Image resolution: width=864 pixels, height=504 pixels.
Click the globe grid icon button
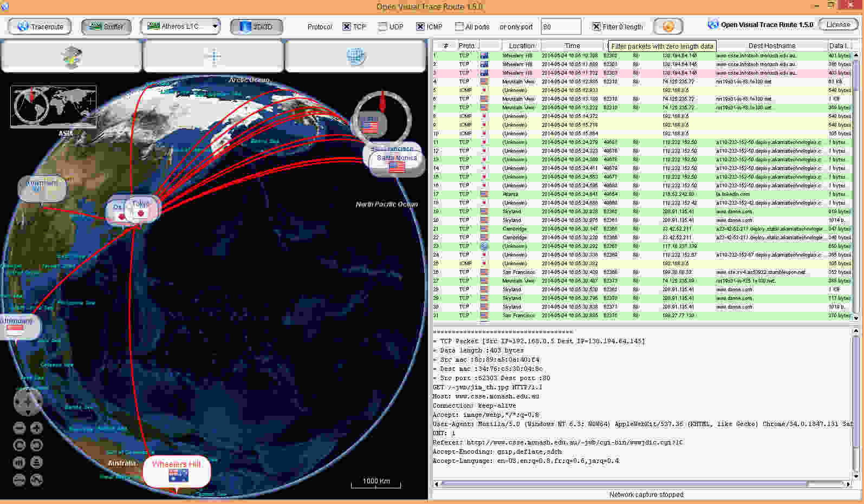click(355, 56)
